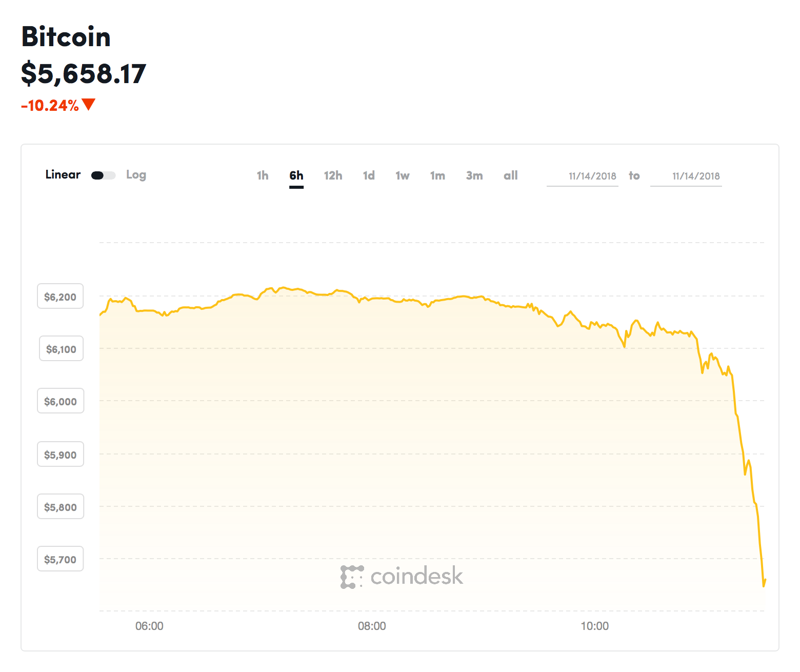Viewport: 800px width, 672px height.
Task: Choose the 1w time range
Action: click(x=403, y=176)
